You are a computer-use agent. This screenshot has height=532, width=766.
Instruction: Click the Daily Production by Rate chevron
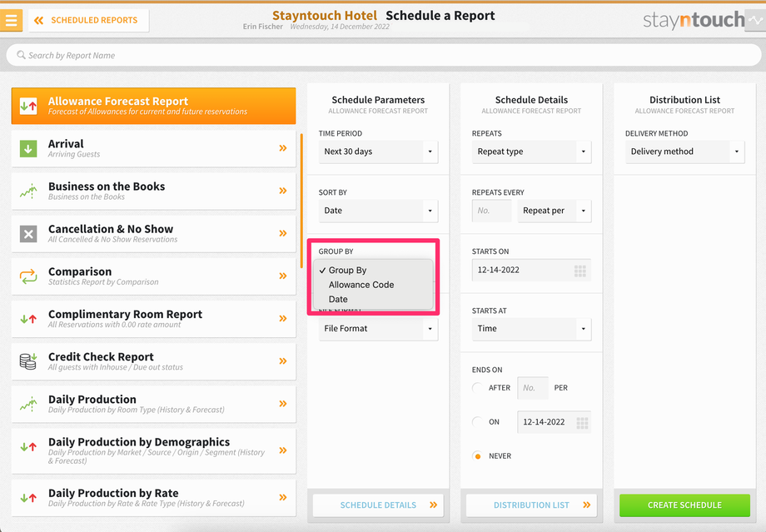[x=283, y=497]
